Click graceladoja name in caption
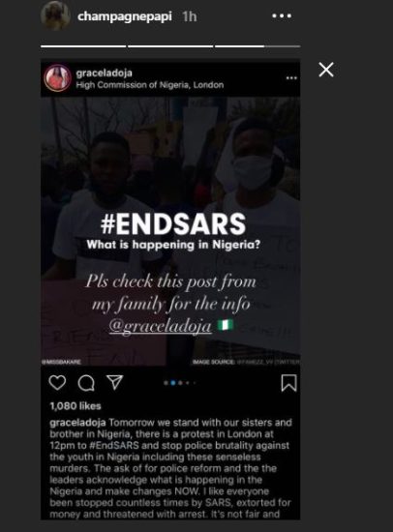393x532 pixels. [77, 423]
